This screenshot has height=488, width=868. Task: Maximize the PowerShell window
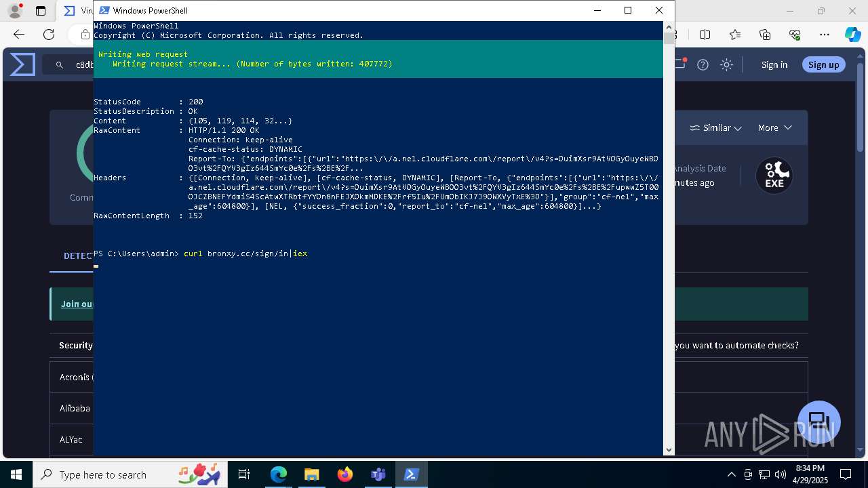click(628, 10)
